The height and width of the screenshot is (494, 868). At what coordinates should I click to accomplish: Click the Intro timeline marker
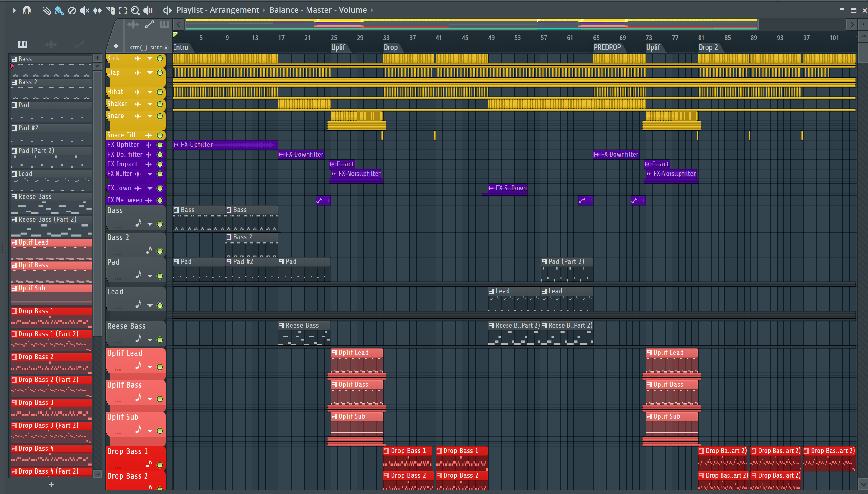181,48
